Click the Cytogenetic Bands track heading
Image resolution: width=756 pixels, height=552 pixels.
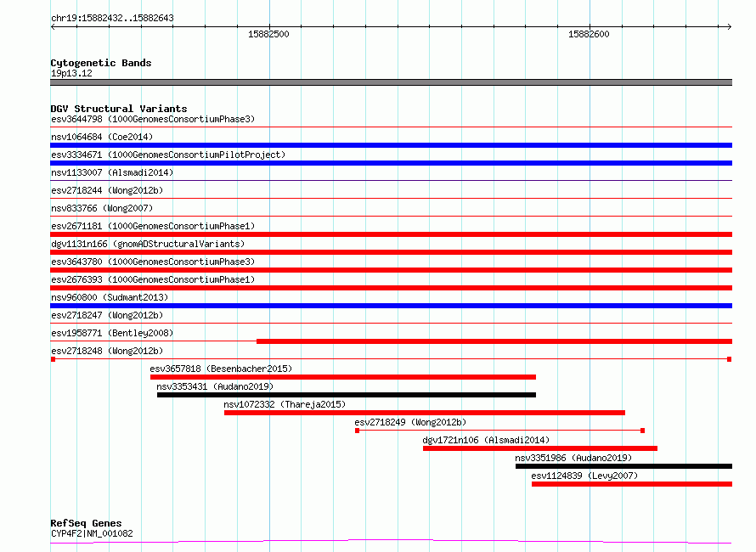coord(101,63)
